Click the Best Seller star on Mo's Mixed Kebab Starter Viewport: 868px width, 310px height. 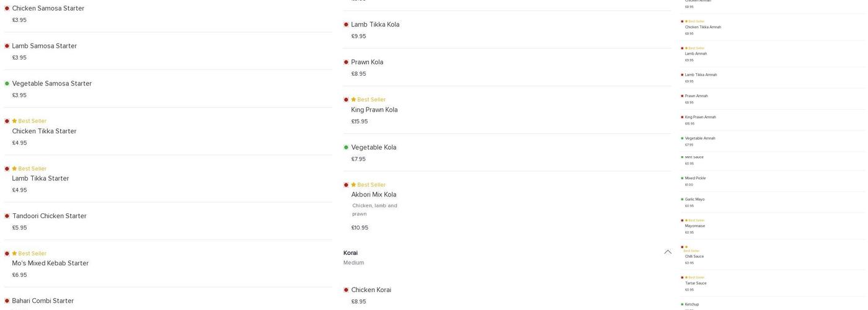click(14, 254)
